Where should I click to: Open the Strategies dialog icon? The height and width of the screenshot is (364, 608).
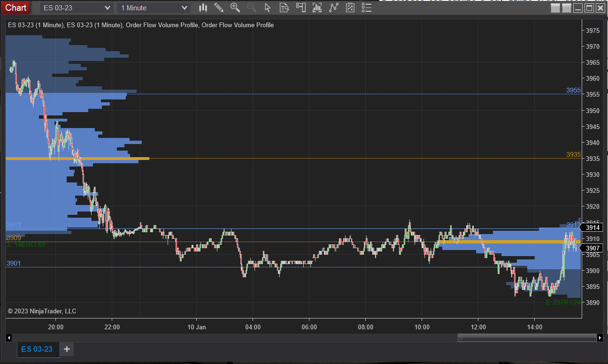(x=350, y=8)
